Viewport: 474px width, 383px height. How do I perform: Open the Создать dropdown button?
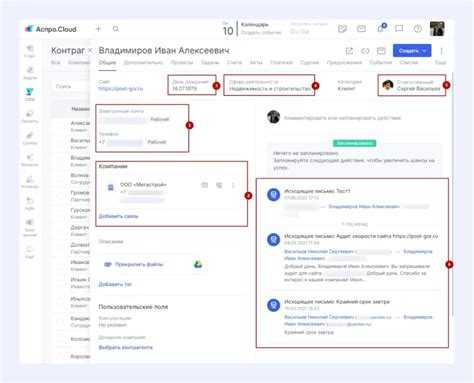click(412, 51)
